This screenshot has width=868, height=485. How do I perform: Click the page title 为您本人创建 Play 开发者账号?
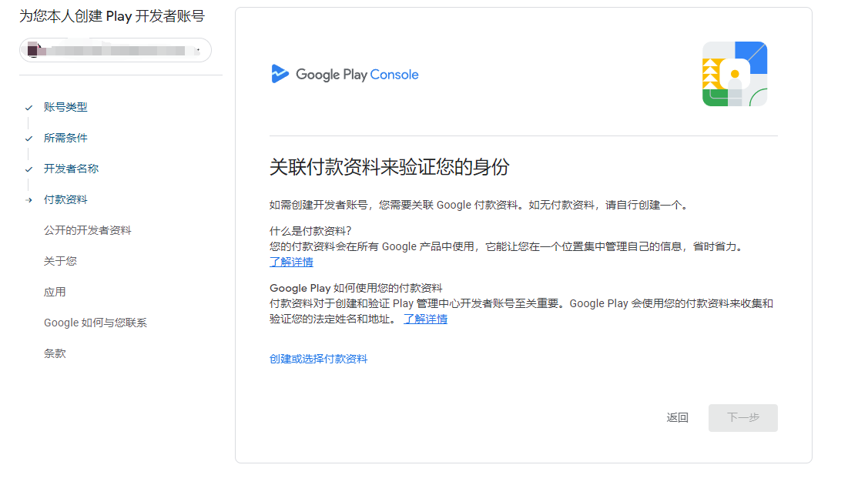pos(112,16)
